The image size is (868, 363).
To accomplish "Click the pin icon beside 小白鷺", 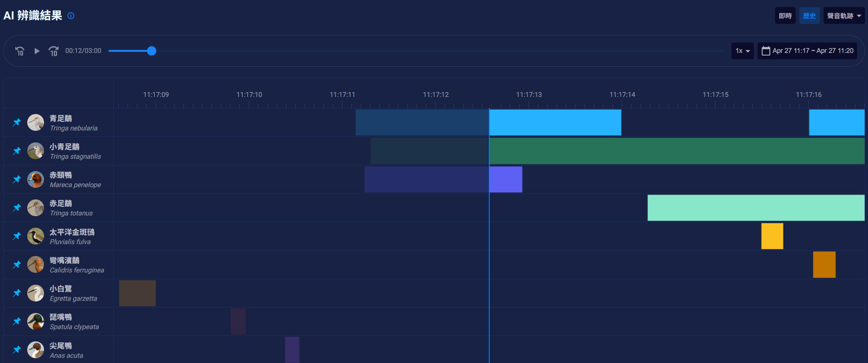I will coord(17,293).
